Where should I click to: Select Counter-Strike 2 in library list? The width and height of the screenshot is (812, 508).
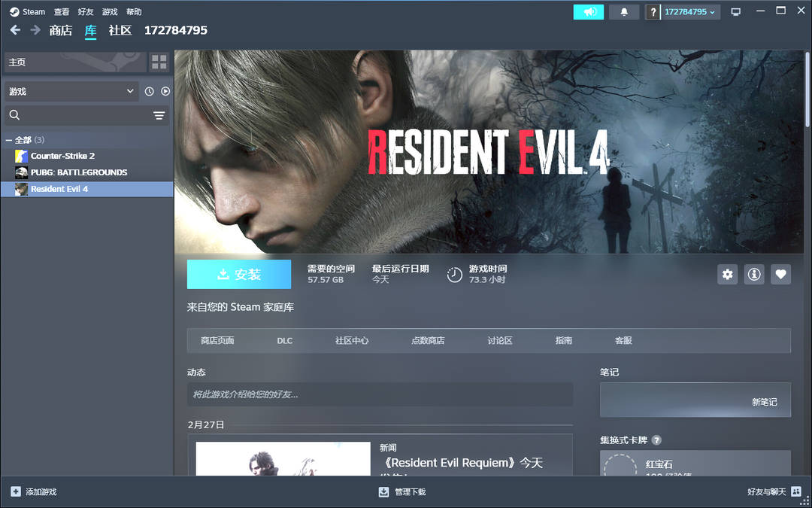pos(62,156)
